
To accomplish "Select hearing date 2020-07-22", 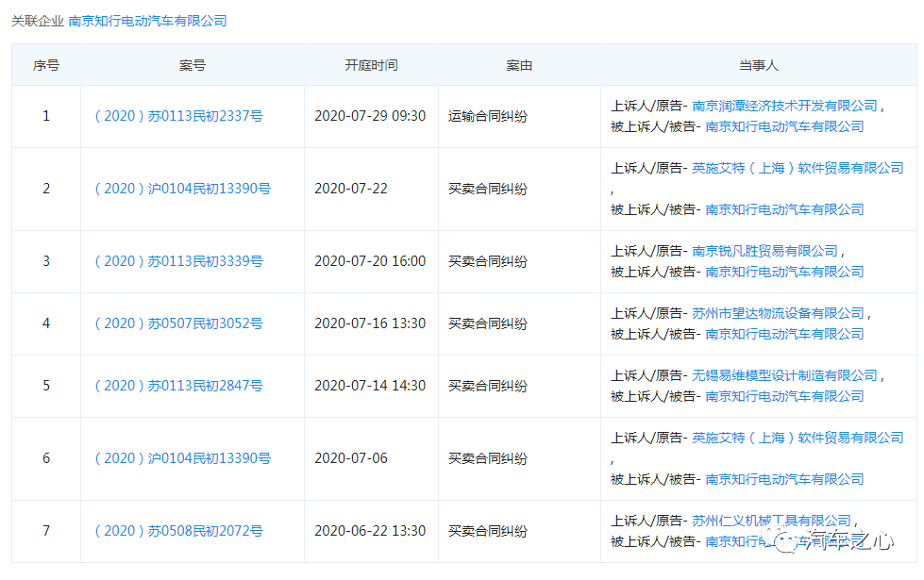I will (351, 189).
